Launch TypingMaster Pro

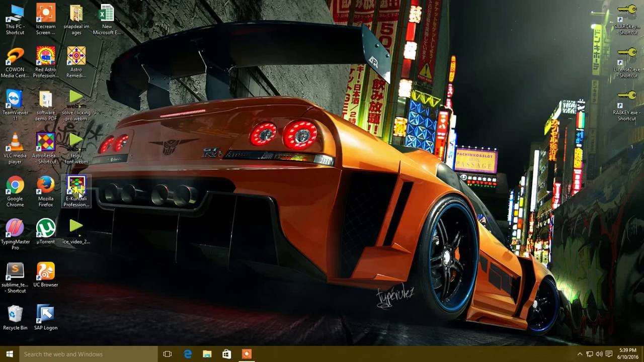pos(15,235)
